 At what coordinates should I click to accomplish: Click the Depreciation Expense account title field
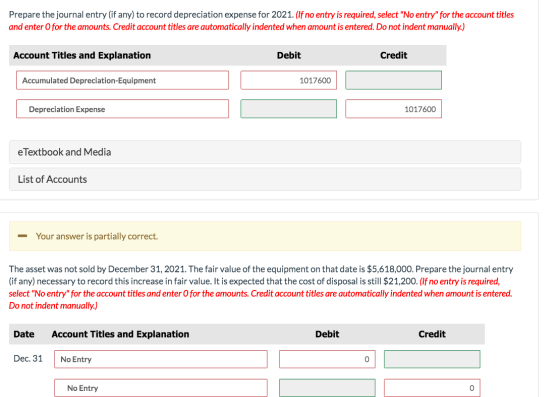pyautogui.click(x=122, y=109)
